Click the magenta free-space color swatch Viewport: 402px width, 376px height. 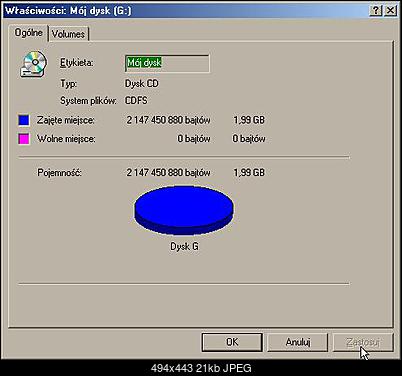(x=24, y=139)
